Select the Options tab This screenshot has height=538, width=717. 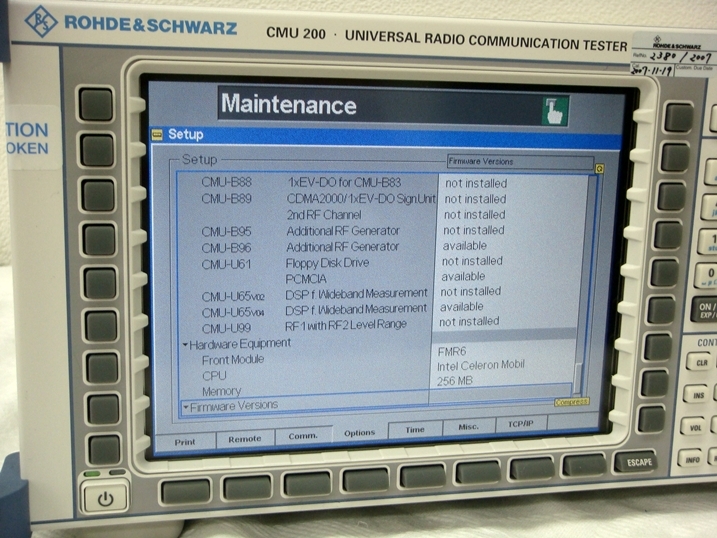tap(359, 432)
